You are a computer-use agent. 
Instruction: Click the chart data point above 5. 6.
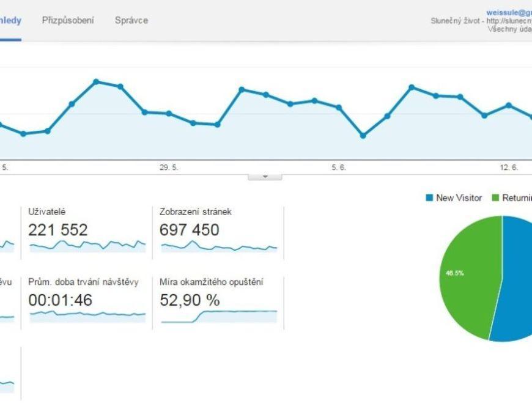[x=339, y=107]
